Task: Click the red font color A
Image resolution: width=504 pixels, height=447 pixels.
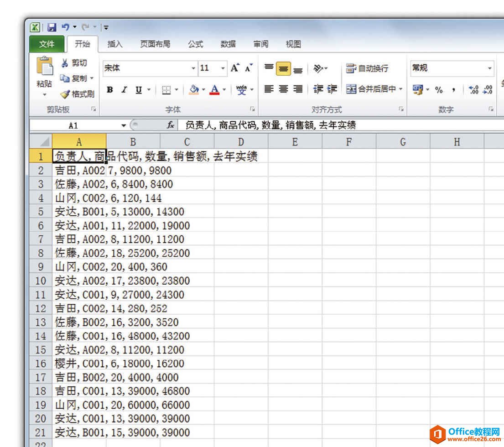Action: point(215,90)
